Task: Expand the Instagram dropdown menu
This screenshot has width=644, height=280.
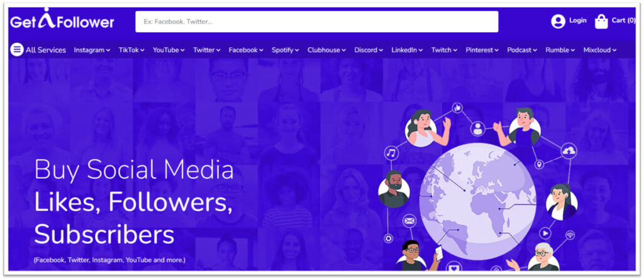Action: [92, 50]
